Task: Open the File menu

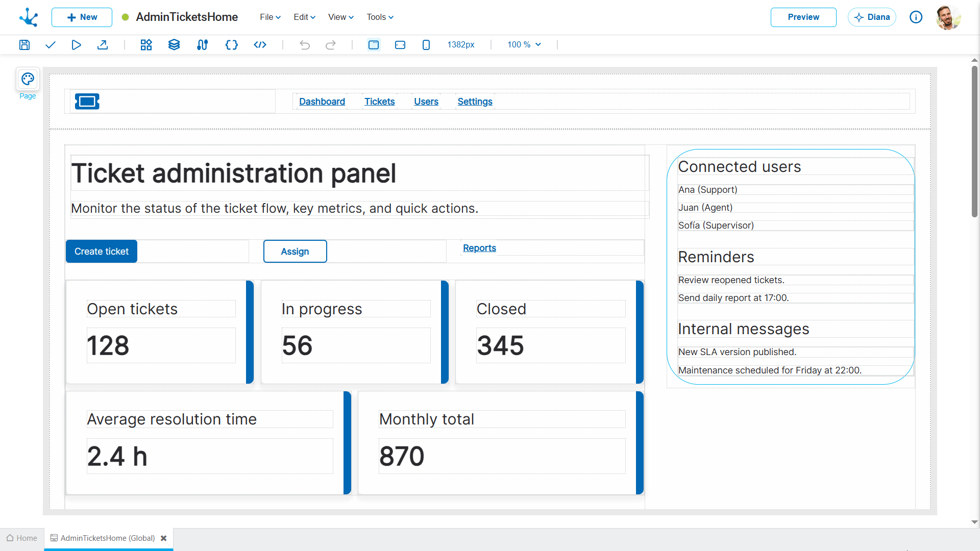Action: click(x=270, y=17)
